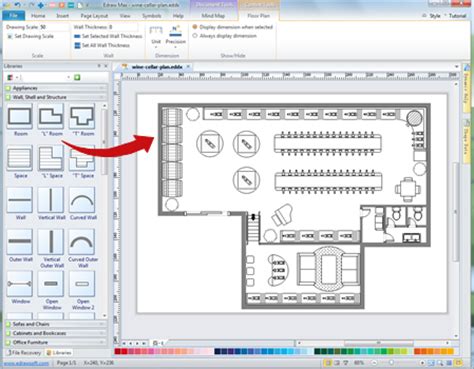The height and width of the screenshot is (369, 474).
Task: Switch to Libraries panel tab
Action: [59, 352]
